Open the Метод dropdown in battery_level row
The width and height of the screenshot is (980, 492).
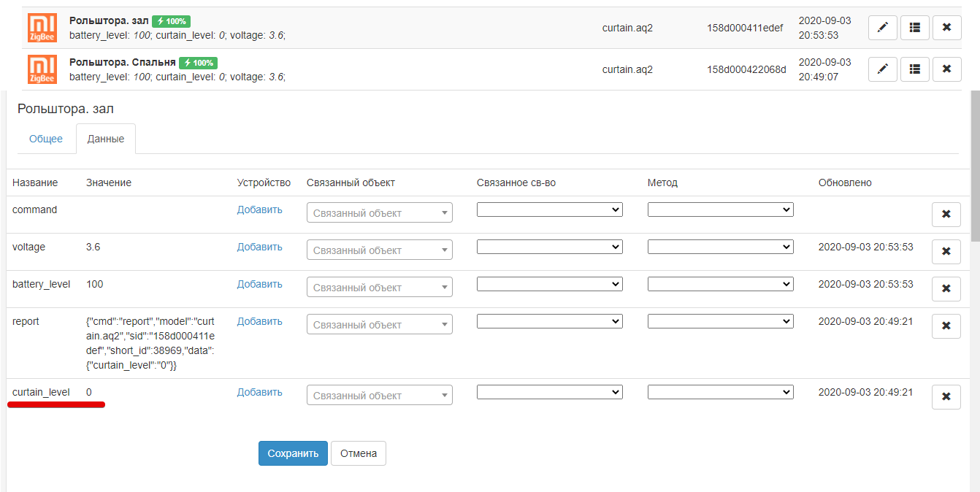720,284
